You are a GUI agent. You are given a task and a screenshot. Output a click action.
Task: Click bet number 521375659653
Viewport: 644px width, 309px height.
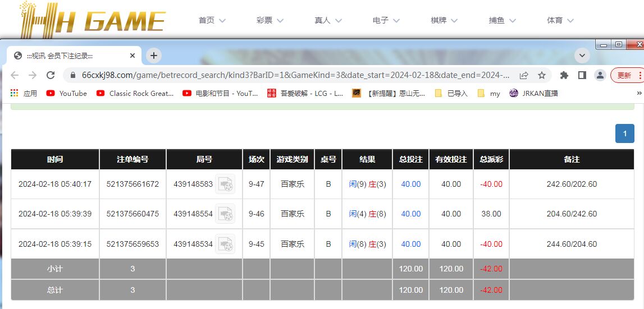tap(133, 244)
